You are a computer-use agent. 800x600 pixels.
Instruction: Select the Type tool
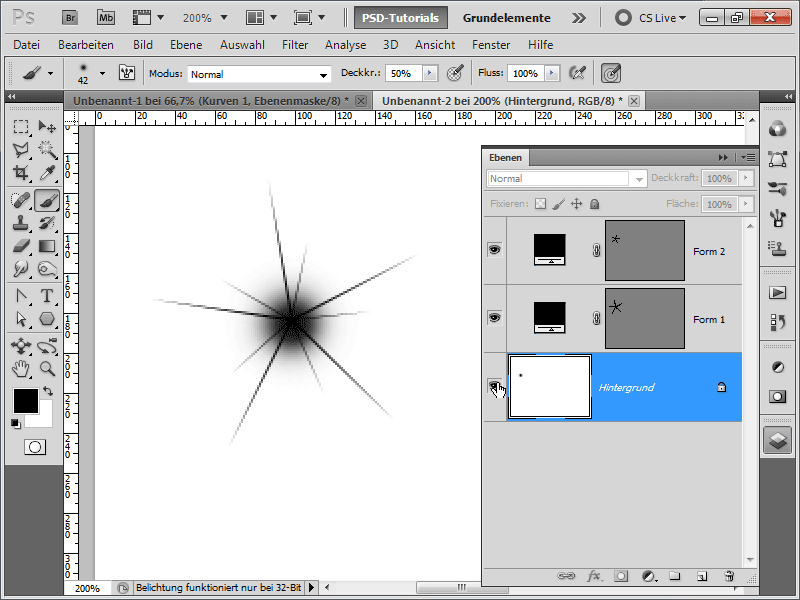(47, 296)
